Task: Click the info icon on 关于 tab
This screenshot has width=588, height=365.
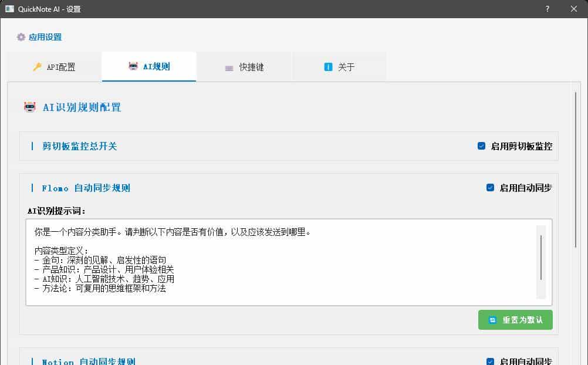Action: 328,66
